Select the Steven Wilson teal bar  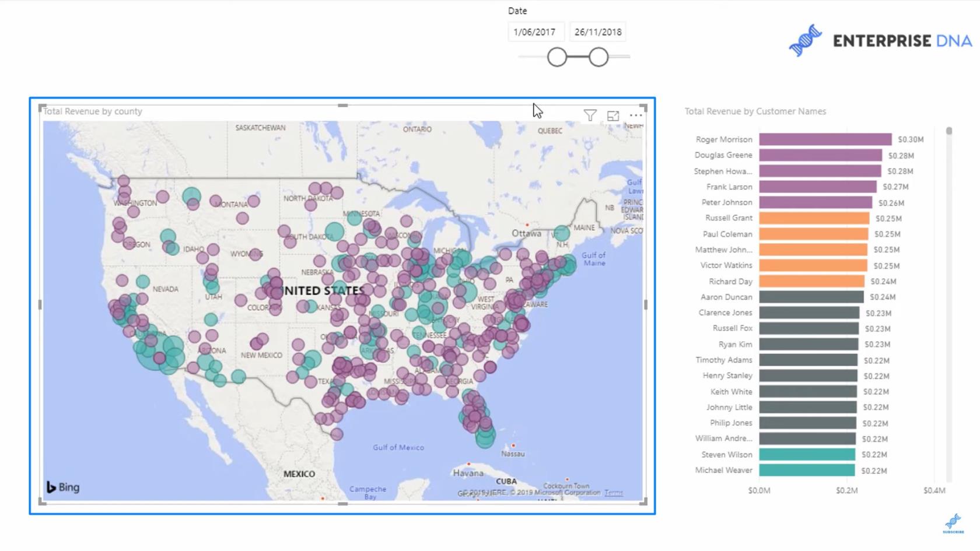coord(807,454)
